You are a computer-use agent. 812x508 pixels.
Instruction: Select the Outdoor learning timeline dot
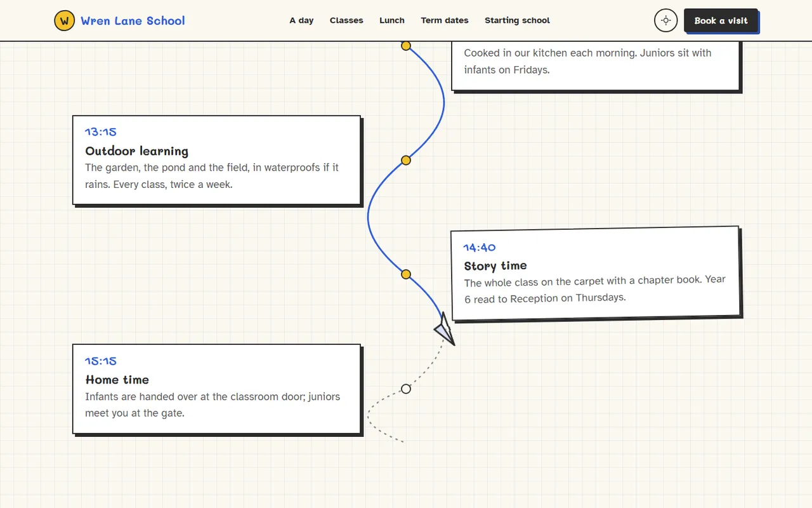(406, 160)
